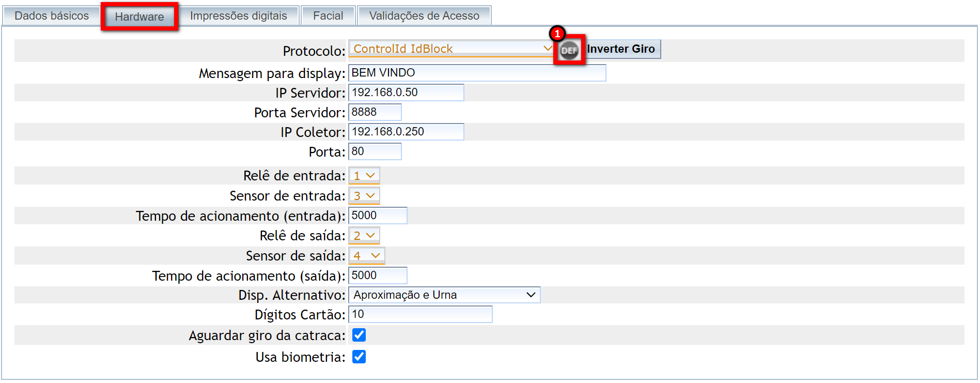Click the DEF default settings icon
980x383 pixels.
[569, 50]
